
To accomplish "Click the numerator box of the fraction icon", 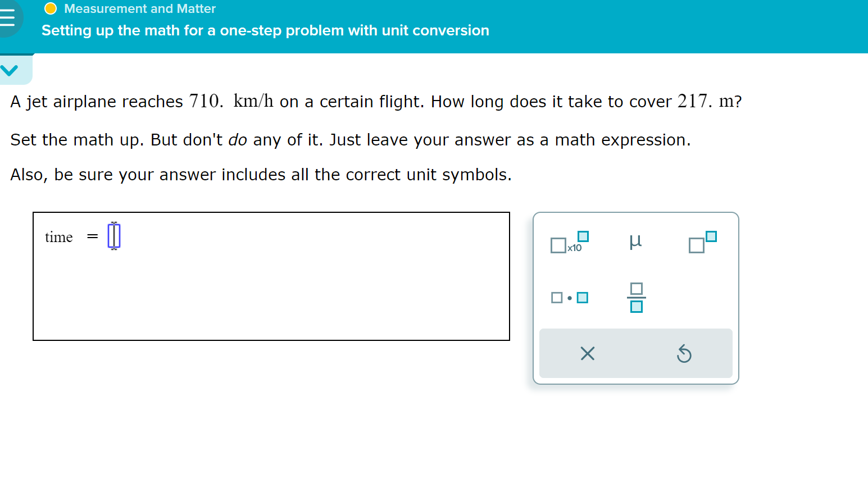I will (635, 288).
